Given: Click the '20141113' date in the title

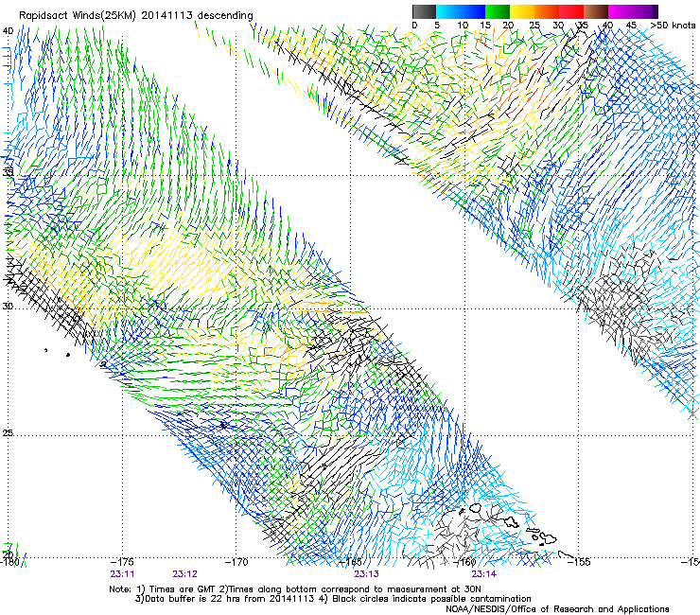Looking at the screenshot, I should point(167,15).
